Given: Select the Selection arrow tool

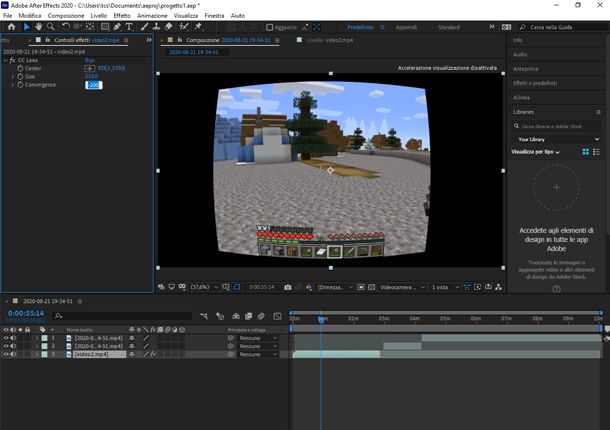Looking at the screenshot, I should 27,27.
